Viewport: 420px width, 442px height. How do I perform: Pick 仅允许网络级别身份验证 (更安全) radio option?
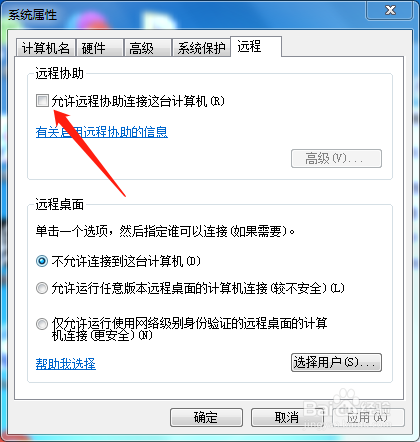[42, 324]
